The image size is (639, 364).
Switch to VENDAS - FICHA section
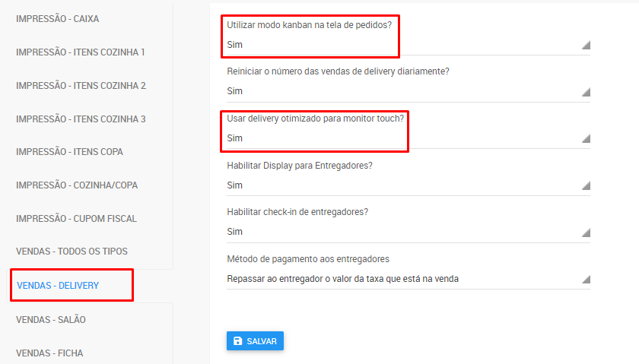tap(49, 353)
